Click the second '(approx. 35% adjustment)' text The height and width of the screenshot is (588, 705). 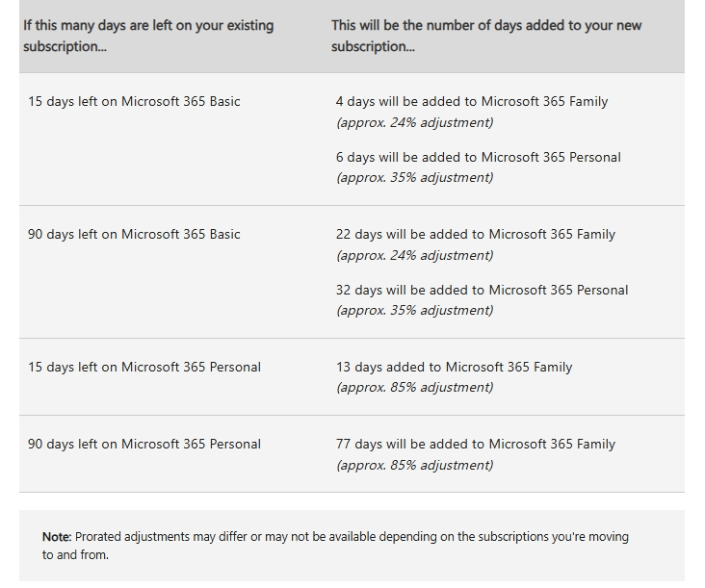coord(414,311)
